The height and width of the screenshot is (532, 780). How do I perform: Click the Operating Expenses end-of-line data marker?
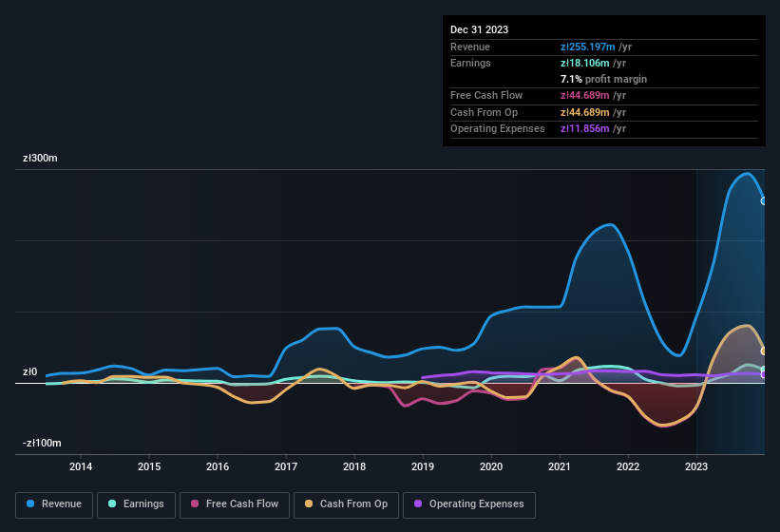(764, 374)
